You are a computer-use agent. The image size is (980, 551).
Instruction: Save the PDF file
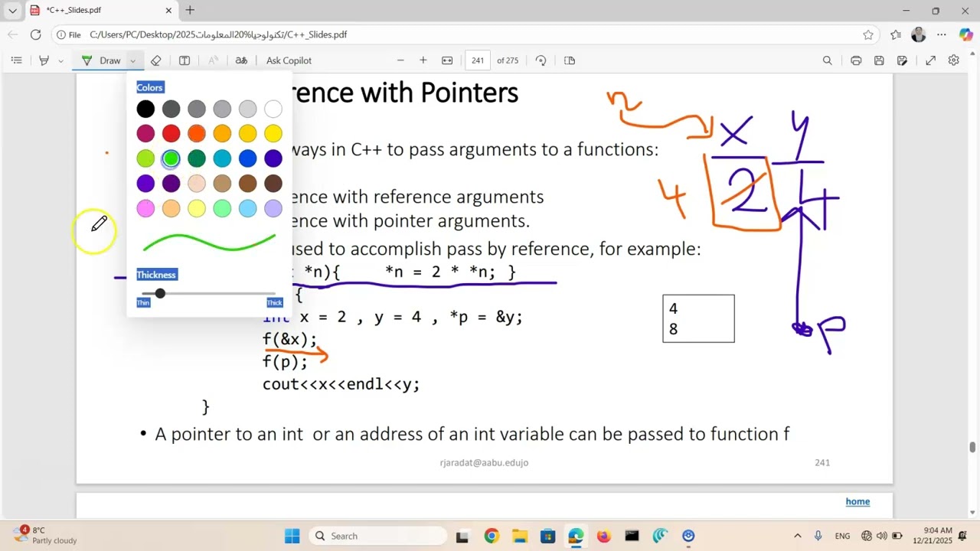coord(879,60)
